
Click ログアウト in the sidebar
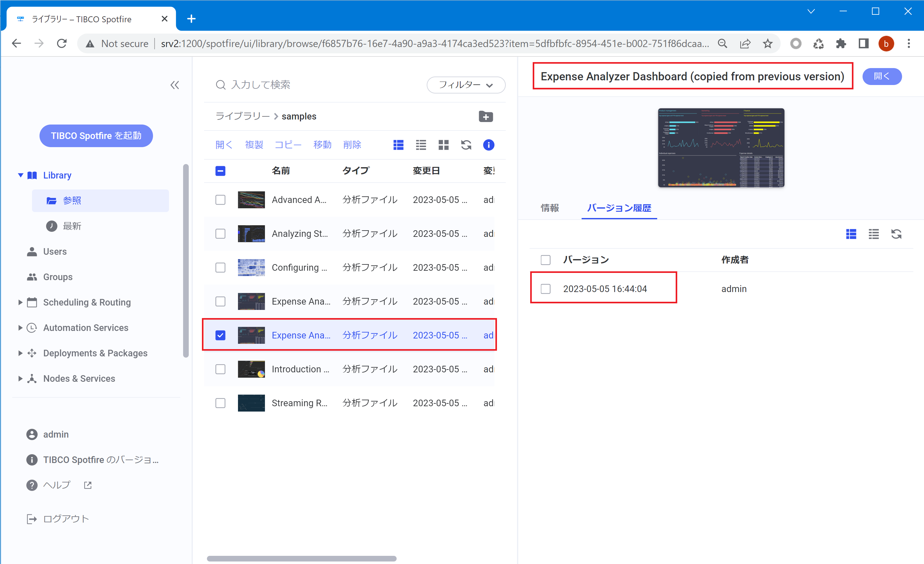point(58,519)
